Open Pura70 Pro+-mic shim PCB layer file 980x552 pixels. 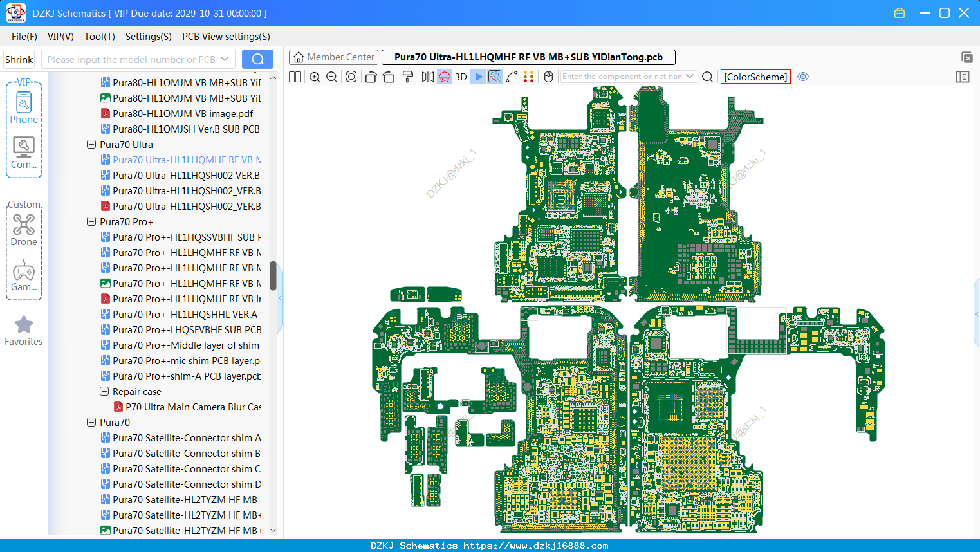[x=181, y=361]
